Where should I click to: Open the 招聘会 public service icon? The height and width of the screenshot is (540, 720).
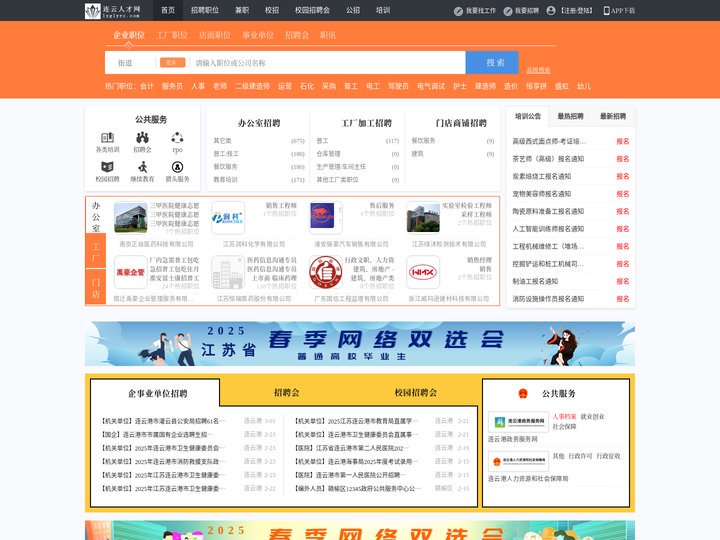pos(142,137)
